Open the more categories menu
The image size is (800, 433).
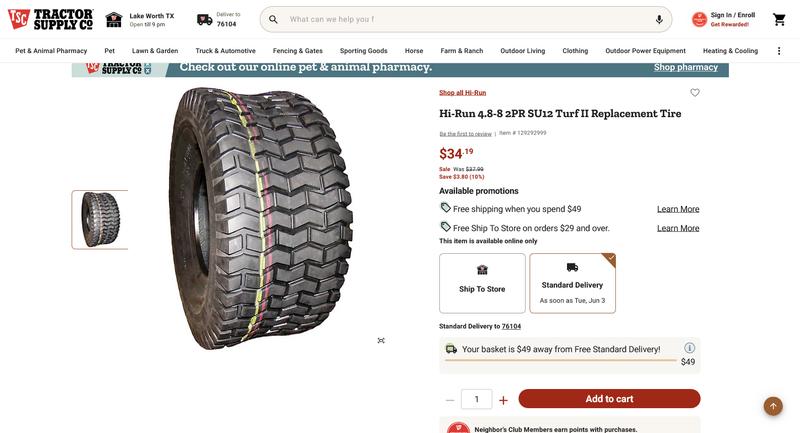779,51
